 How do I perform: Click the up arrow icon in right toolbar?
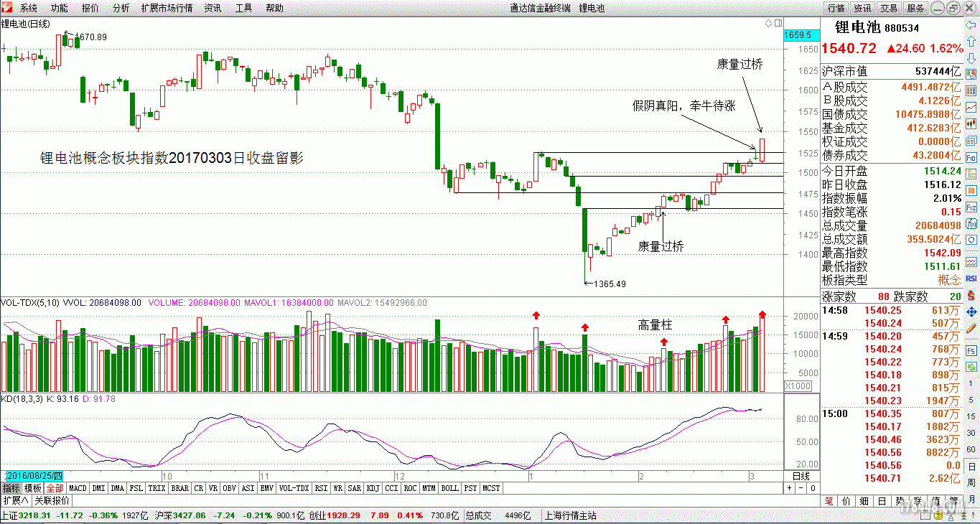pyautogui.click(x=970, y=42)
